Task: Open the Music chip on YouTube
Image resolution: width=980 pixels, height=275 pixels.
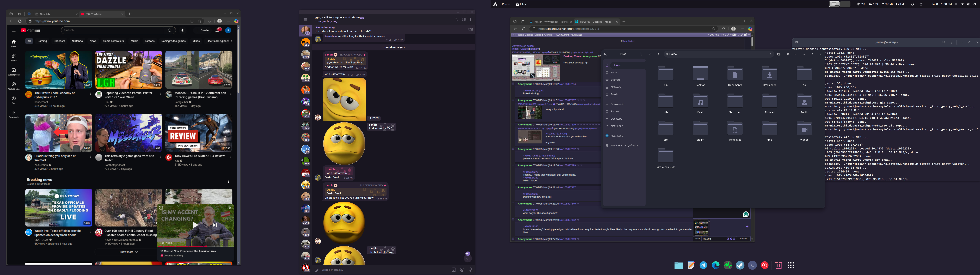Action: 134,41
